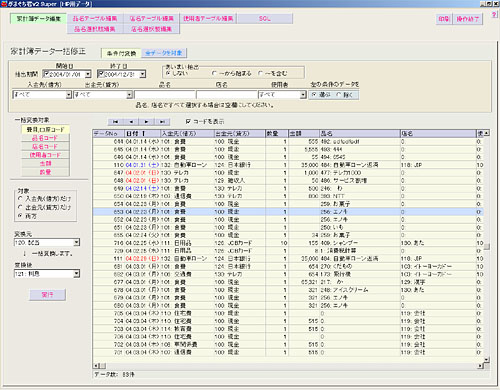Viewport: 500px width, 390px height.
Task: Select 出金元(貸方)だけ as target
Action: pos(20,207)
